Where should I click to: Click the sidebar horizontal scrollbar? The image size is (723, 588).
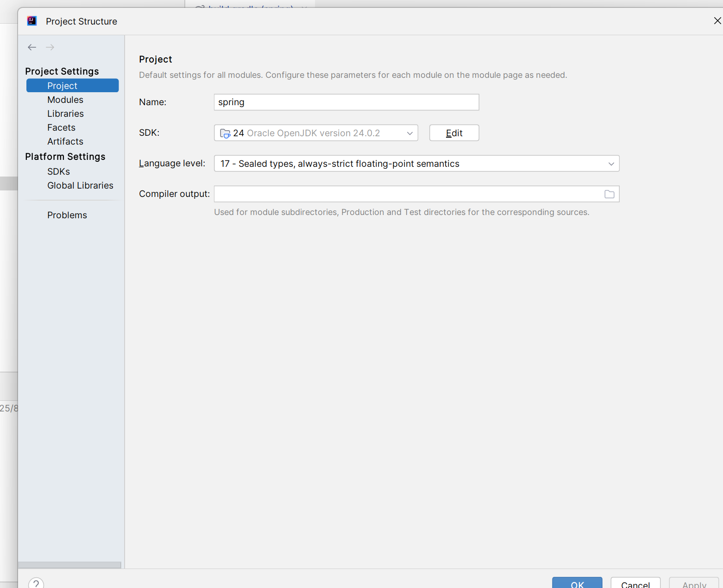69,565
